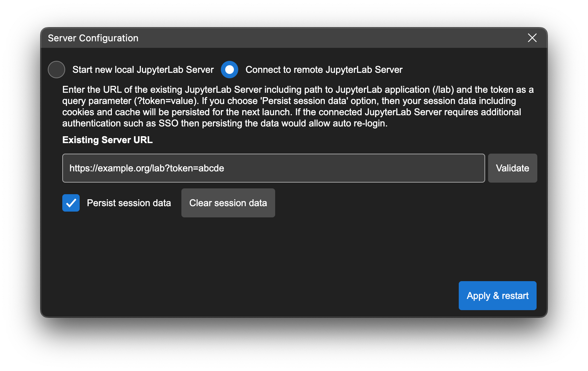Click the Existing Server URL input field

273,168
